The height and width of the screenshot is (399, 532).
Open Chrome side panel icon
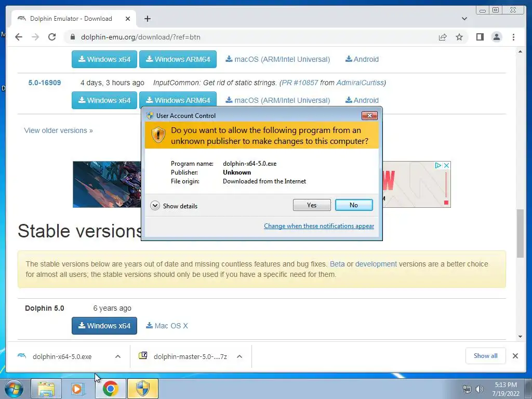(x=480, y=37)
